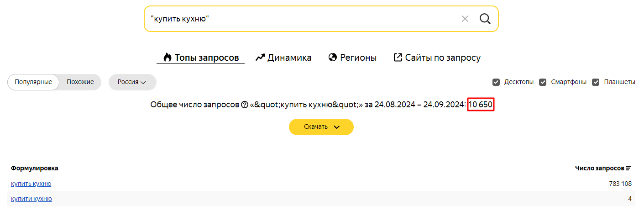
Task: Toggle the Планшеты checkbox
Action: [596, 82]
